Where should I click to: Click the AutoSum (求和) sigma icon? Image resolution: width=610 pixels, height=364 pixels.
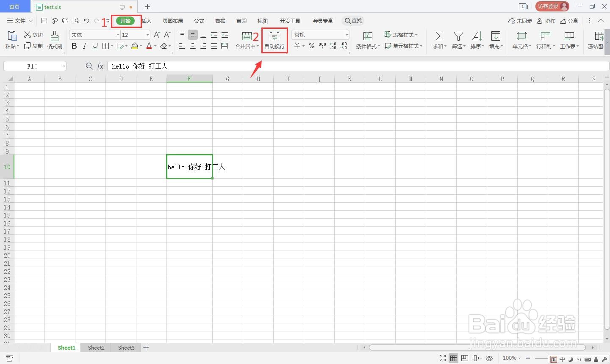pyautogui.click(x=439, y=36)
